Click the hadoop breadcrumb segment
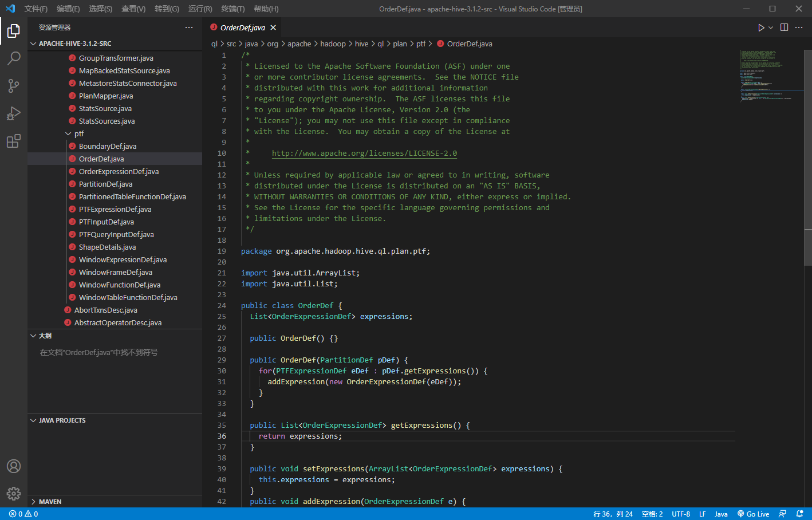Image resolution: width=812 pixels, height=520 pixels. 333,44
